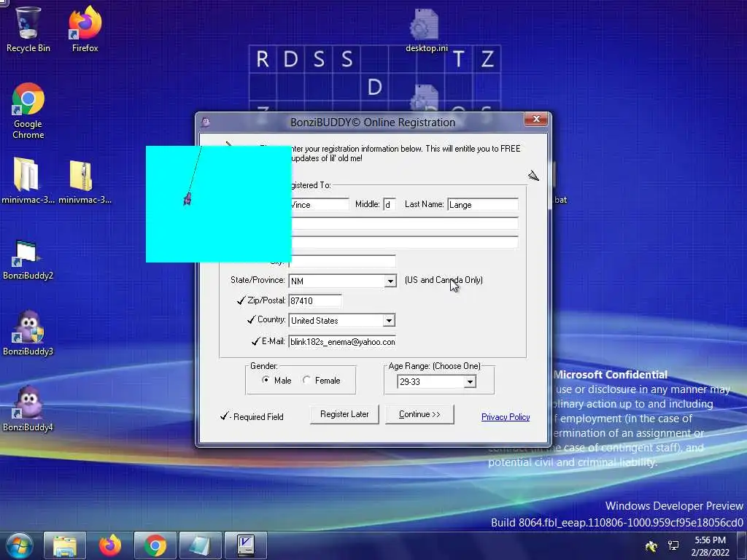Open the Google Chrome desktop shortcut
The height and width of the screenshot is (560, 747).
28,111
